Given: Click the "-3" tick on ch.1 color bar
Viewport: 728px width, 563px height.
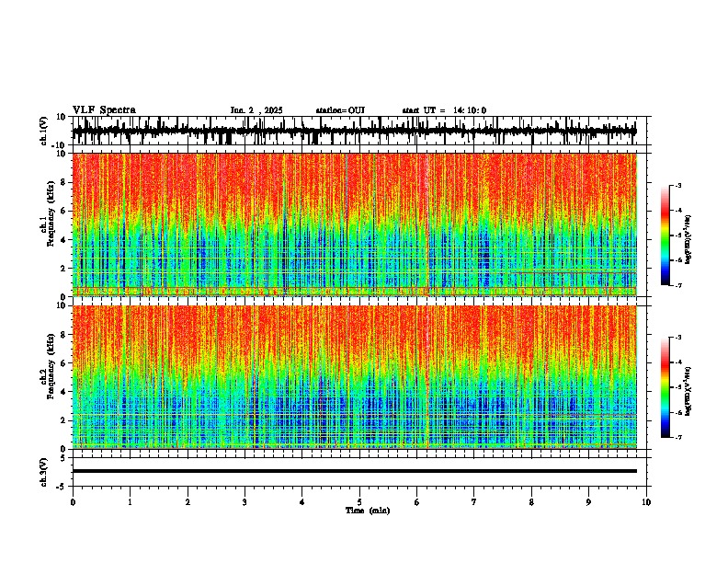Looking at the screenshot, I should [678, 186].
